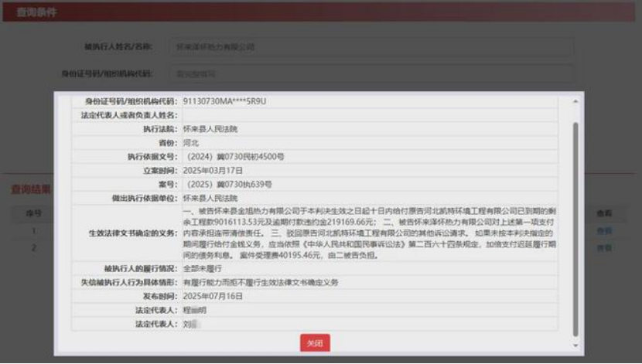Click the 查询结果 section heading

pyautogui.click(x=31, y=189)
